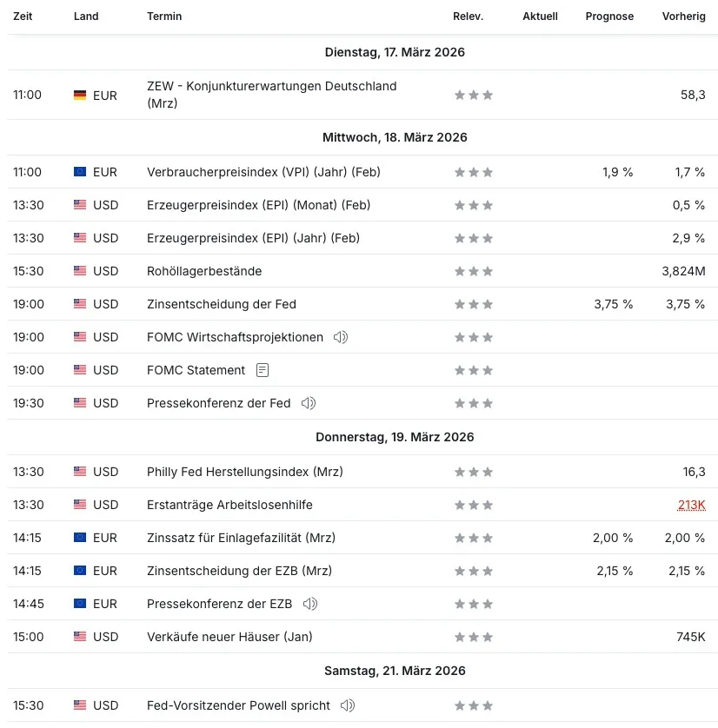718x728 pixels.
Task: Click speaker icon next to Powell spricht
Action: click(x=348, y=705)
